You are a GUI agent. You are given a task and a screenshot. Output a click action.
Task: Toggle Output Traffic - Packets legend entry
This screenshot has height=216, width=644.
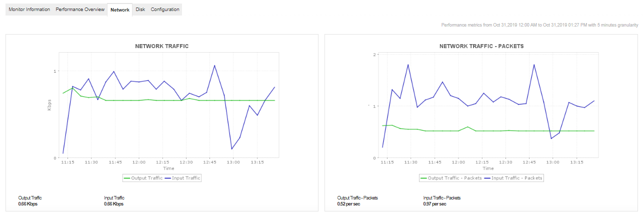point(451,178)
